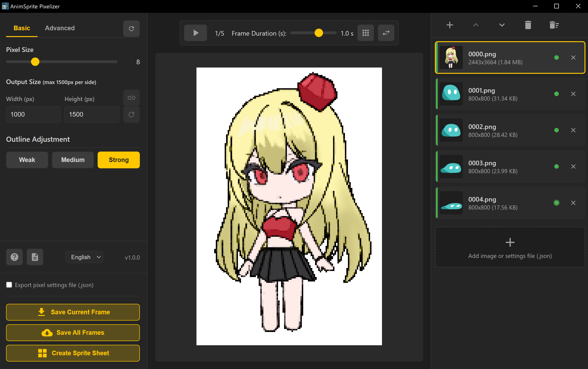Click the green status dot on 0001.png
The width and height of the screenshot is (588, 369).
pos(556,94)
